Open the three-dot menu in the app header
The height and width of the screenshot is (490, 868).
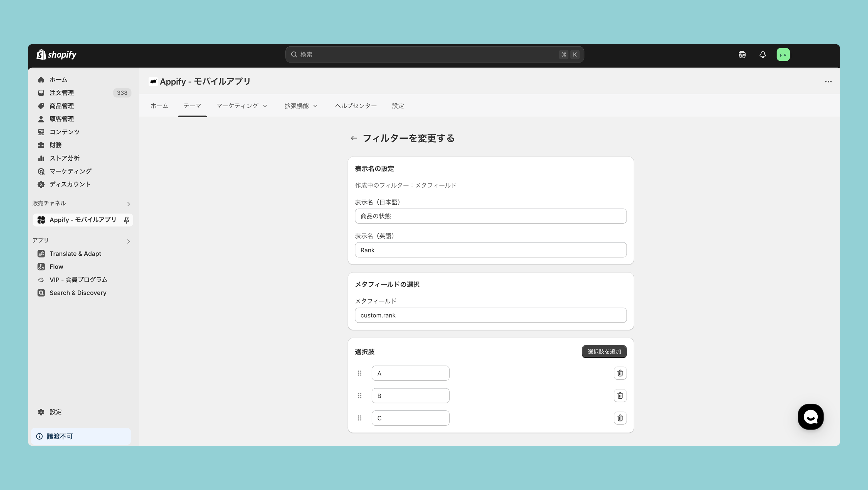pos(828,82)
